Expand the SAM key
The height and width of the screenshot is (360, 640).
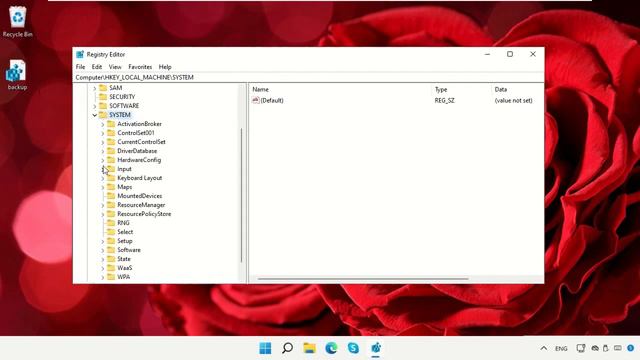click(95, 88)
